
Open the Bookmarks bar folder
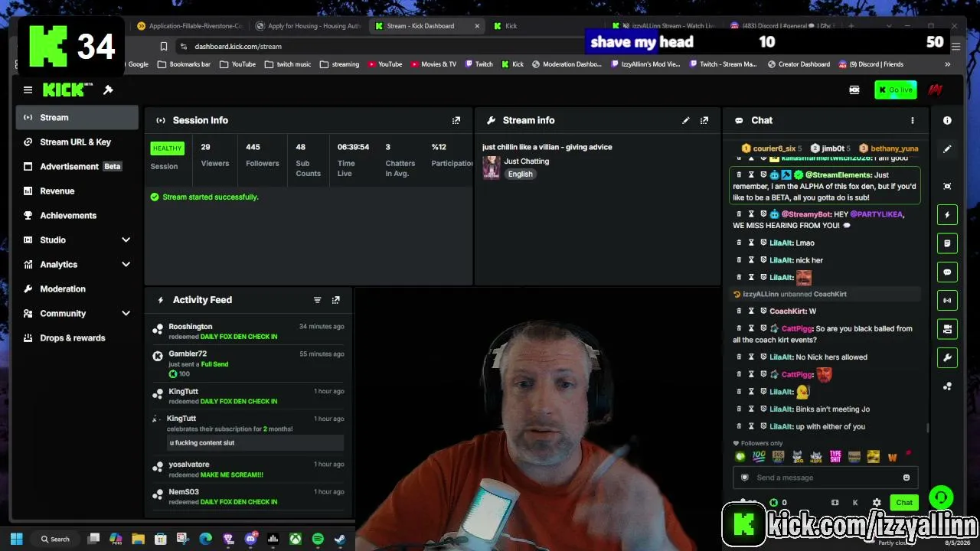(x=184, y=64)
